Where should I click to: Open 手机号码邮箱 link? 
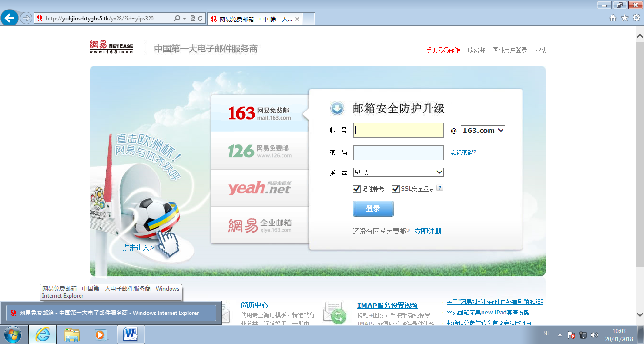click(x=443, y=50)
